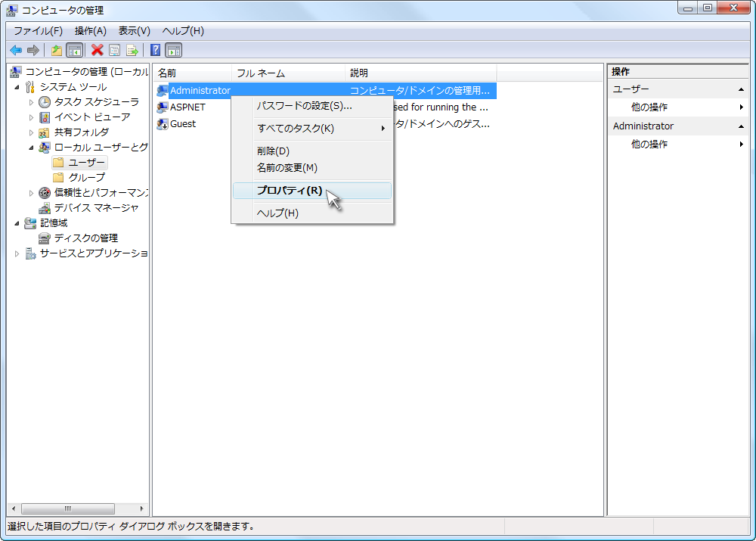This screenshot has height=541, width=756.
Task: Toggle the show/hide action pane button
Action: [174, 50]
